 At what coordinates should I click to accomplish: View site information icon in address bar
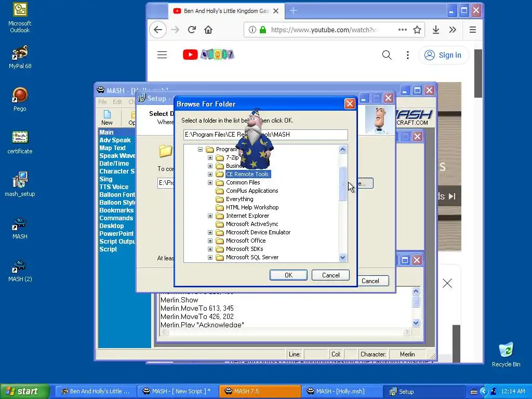[252, 30]
